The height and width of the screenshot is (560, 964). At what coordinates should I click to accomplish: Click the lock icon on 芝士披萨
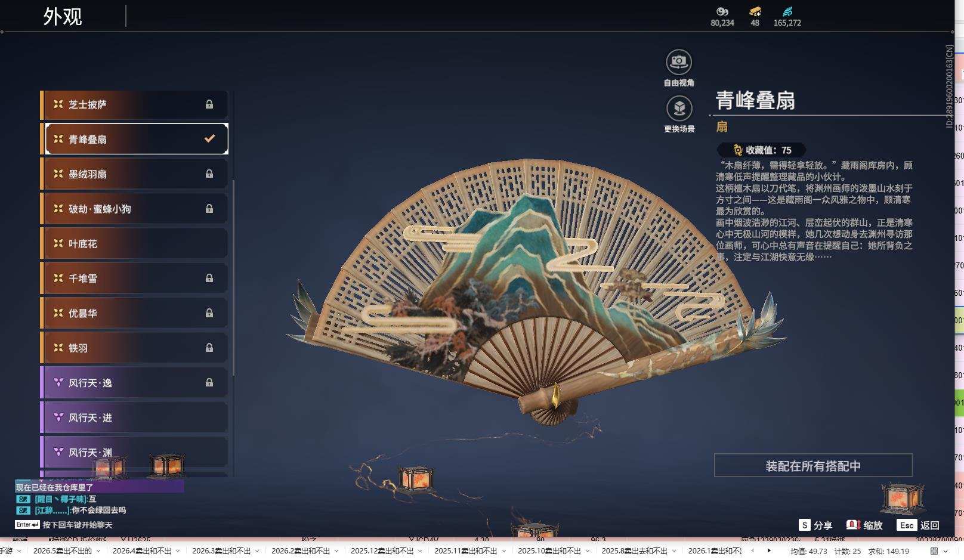tap(209, 104)
